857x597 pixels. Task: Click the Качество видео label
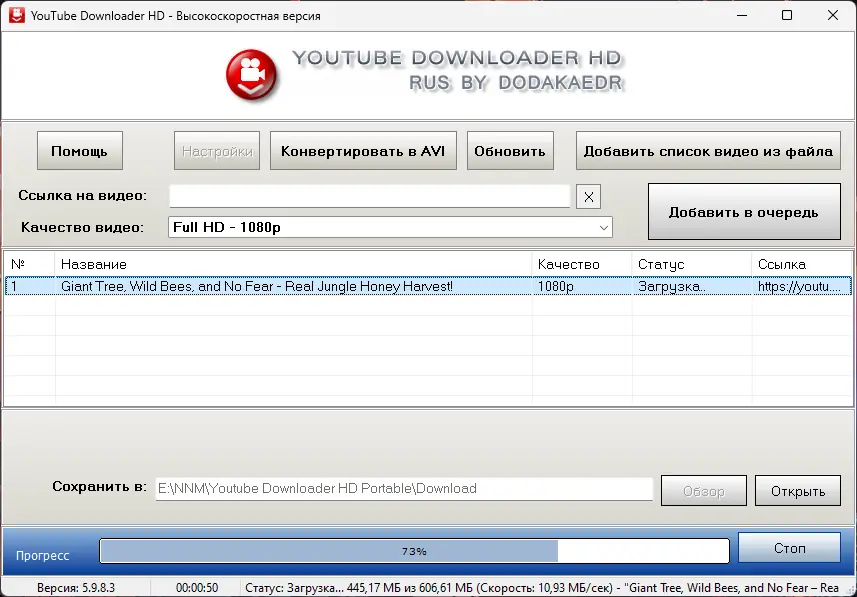82,227
